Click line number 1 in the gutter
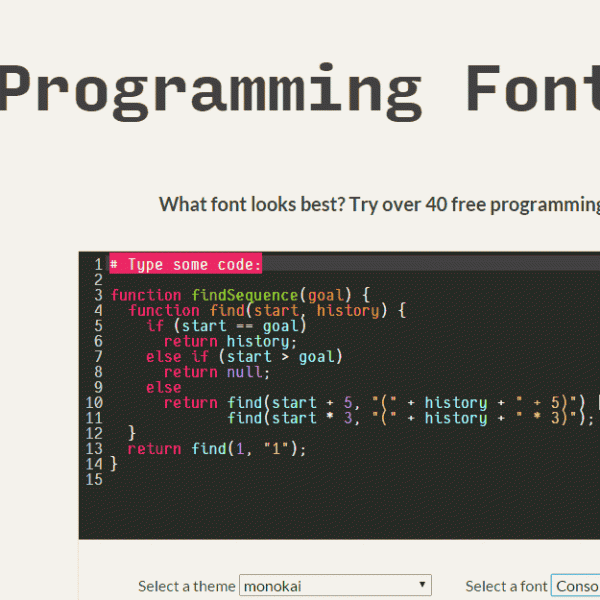The image size is (600, 600). (98, 264)
